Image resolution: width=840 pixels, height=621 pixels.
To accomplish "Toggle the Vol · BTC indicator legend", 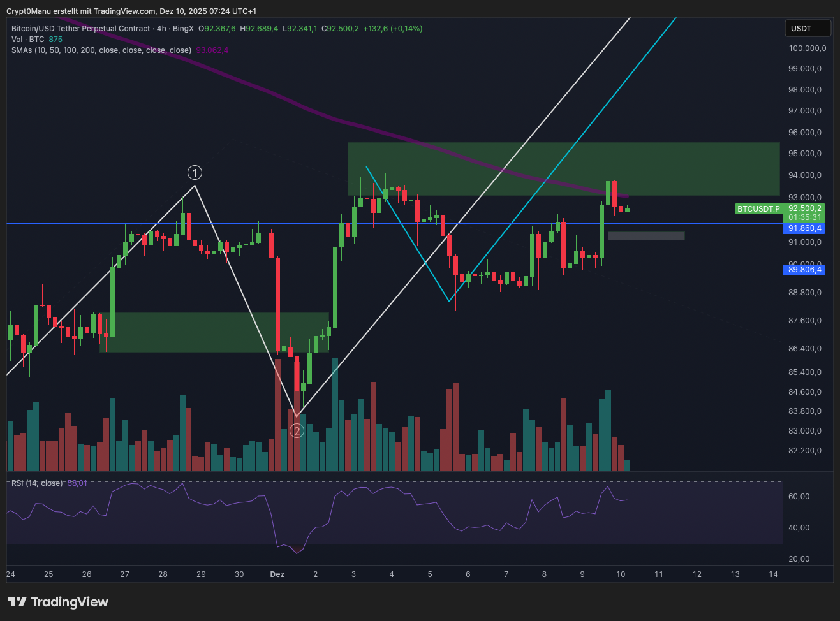I will (x=28, y=40).
